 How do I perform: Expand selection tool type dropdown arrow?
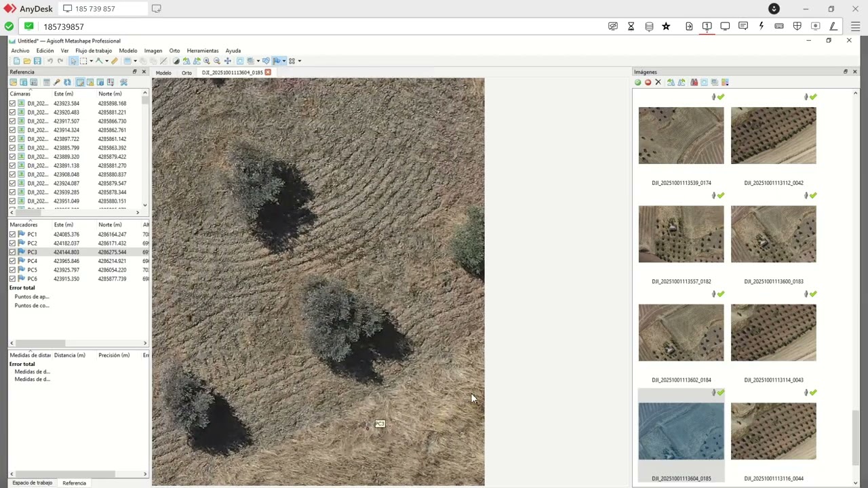point(91,61)
